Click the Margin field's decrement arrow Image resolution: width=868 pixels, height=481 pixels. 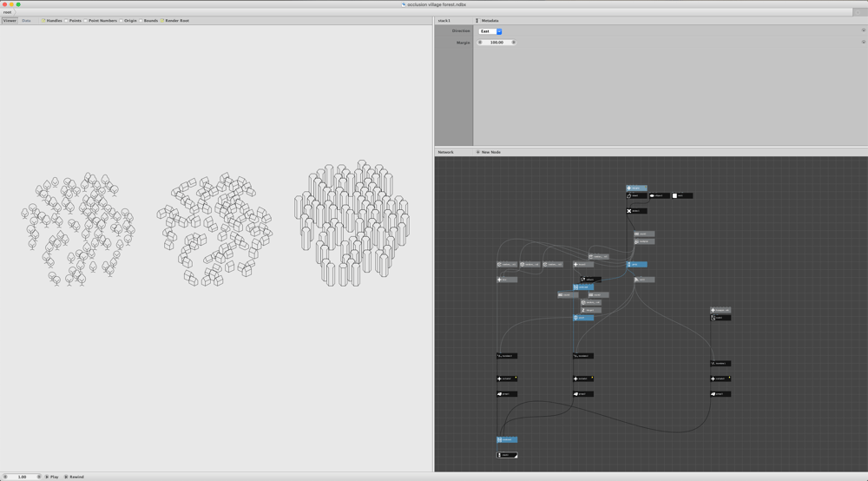point(480,42)
